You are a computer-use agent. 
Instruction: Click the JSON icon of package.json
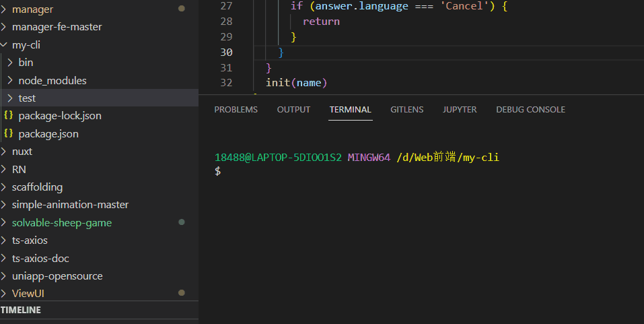(8, 133)
